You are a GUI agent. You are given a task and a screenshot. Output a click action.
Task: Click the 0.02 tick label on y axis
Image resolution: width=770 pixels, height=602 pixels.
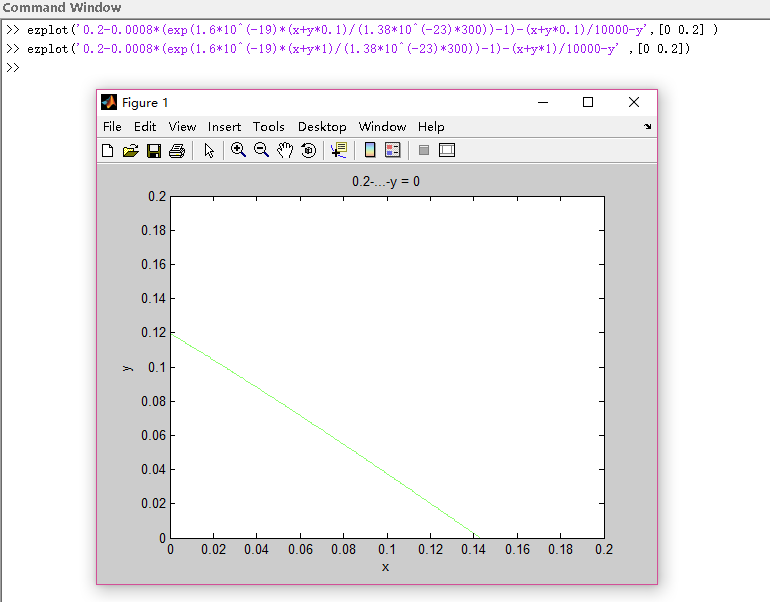(154, 504)
